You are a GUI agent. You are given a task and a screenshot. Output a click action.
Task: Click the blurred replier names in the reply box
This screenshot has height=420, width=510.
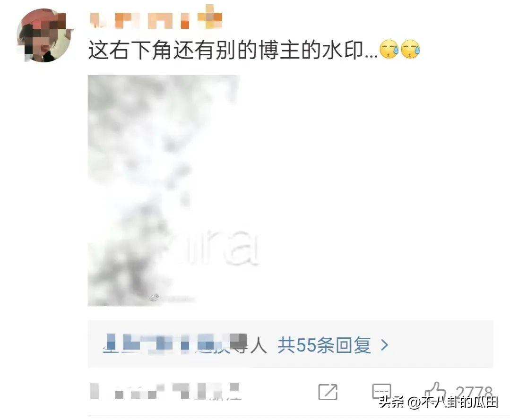[x=175, y=343]
